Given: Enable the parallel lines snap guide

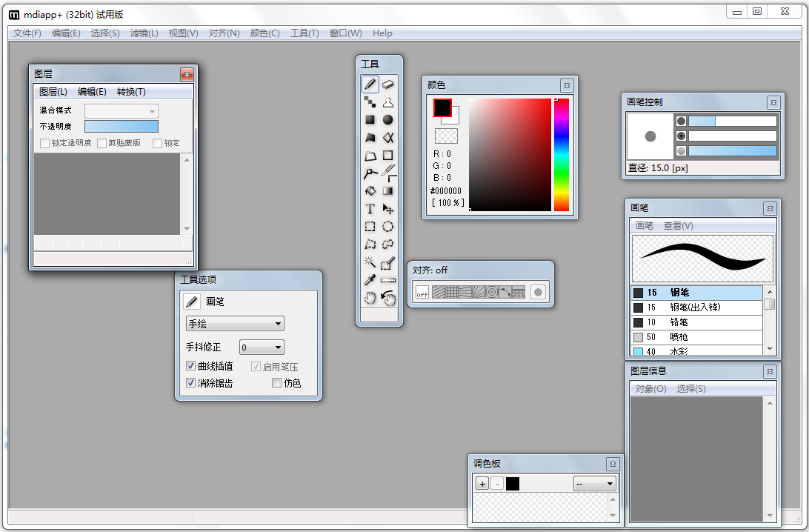Looking at the screenshot, I should [x=439, y=293].
